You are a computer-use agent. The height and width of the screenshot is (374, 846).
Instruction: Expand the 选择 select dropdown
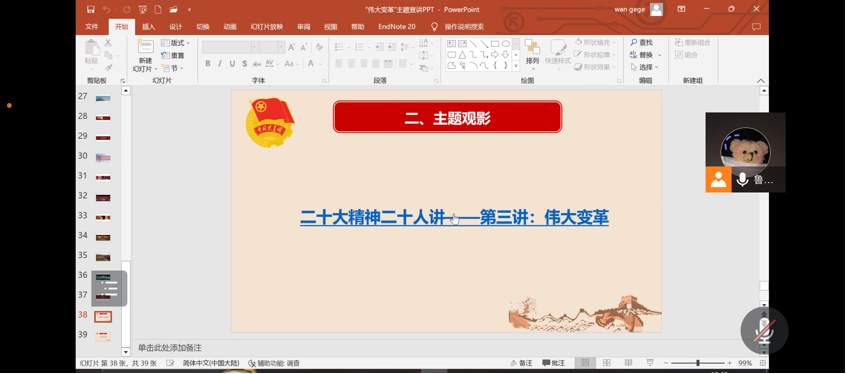point(645,67)
